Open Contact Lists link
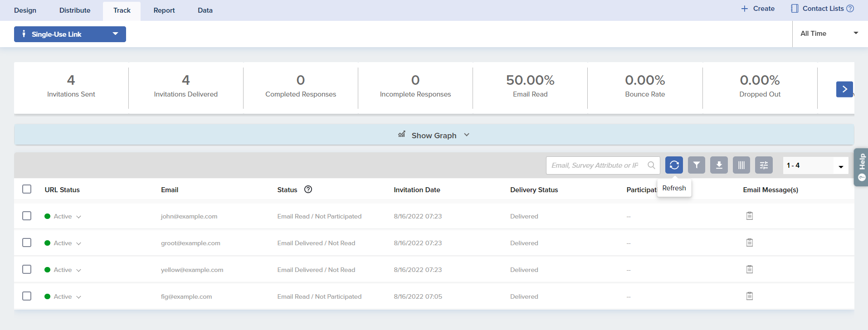 [822, 9]
